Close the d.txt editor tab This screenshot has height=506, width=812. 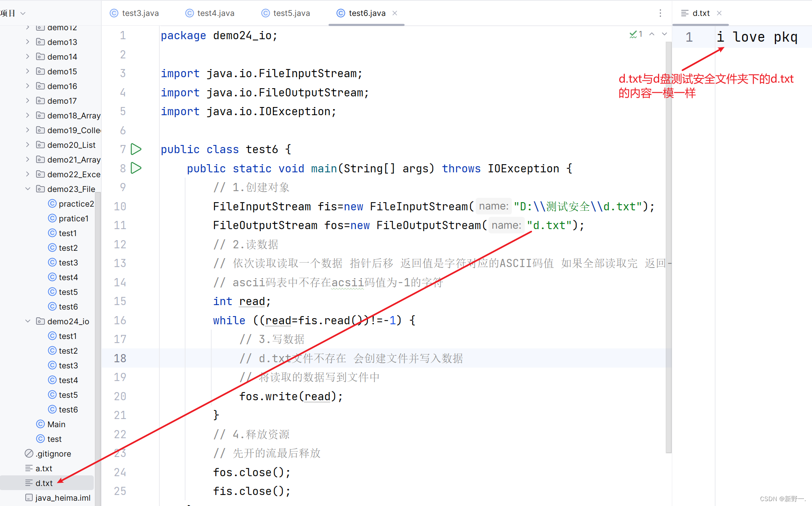pyautogui.click(x=719, y=13)
